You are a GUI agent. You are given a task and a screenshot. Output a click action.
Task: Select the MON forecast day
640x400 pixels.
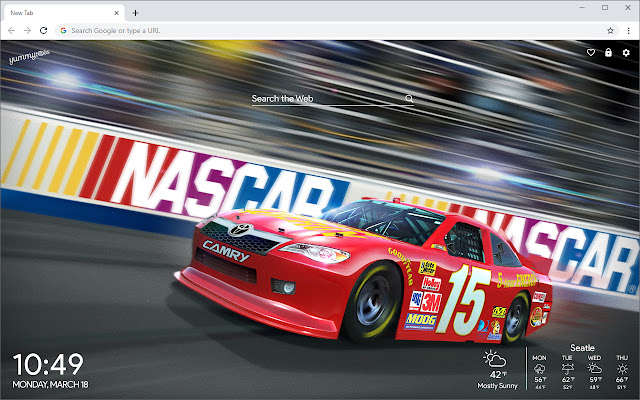(x=539, y=358)
